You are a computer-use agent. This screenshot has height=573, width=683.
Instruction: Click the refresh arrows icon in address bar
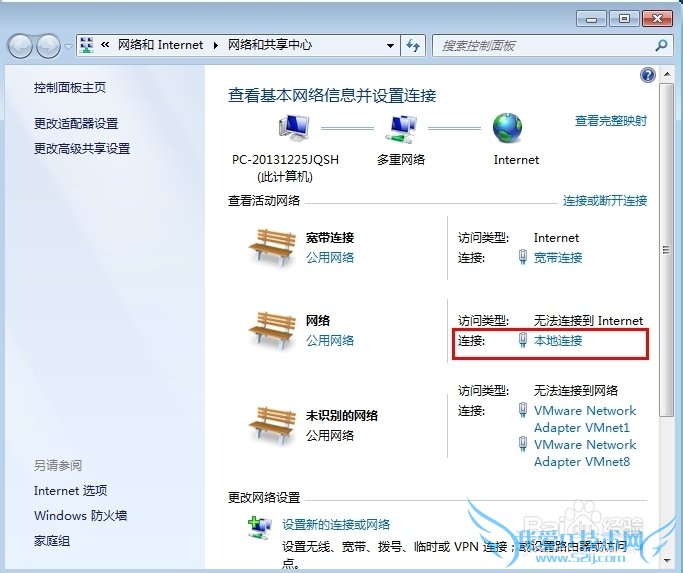(x=413, y=45)
